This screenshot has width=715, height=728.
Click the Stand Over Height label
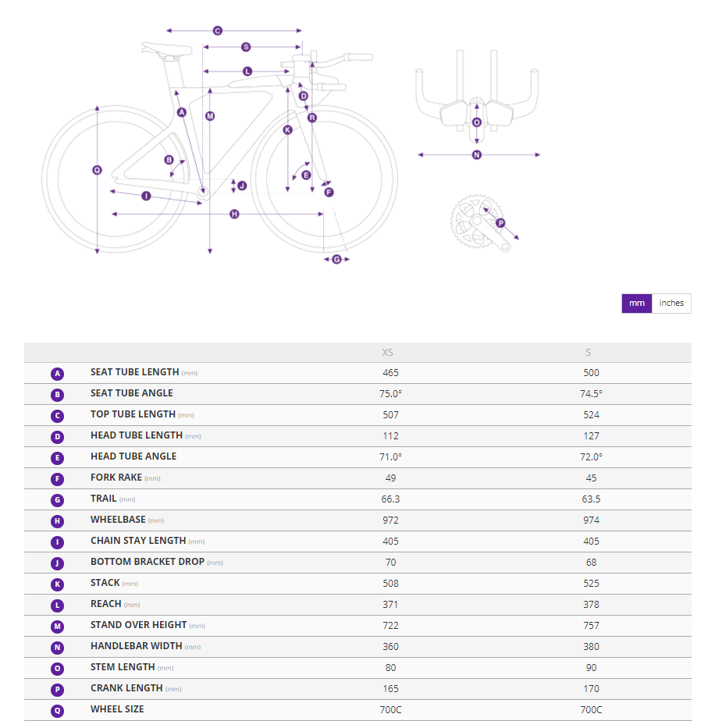[138, 625]
